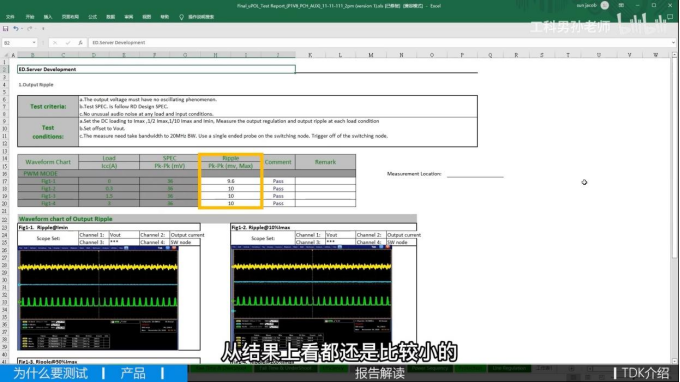Open the 公式 ribbon tab
Image resolution: width=680 pixels, height=382 pixels.
coord(92,17)
